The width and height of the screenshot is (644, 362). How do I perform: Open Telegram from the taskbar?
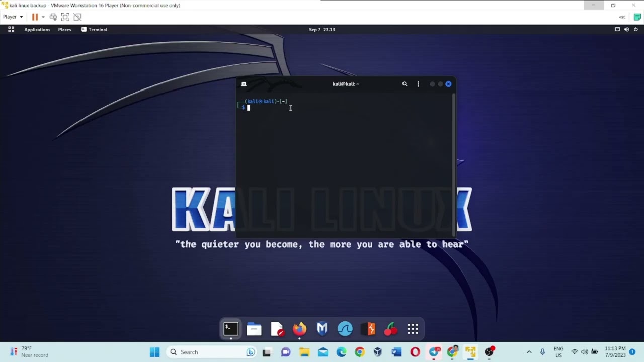[434, 352]
